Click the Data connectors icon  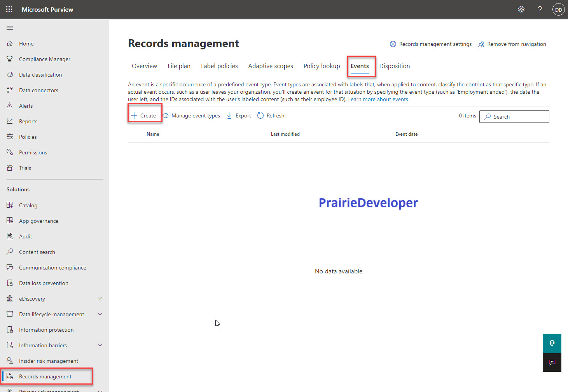(10, 90)
